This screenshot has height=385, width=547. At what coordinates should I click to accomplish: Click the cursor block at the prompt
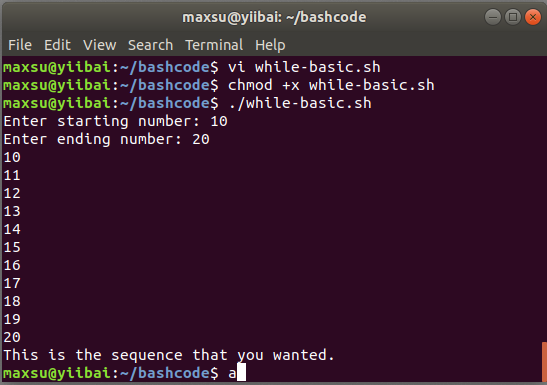[x=241, y=372]
